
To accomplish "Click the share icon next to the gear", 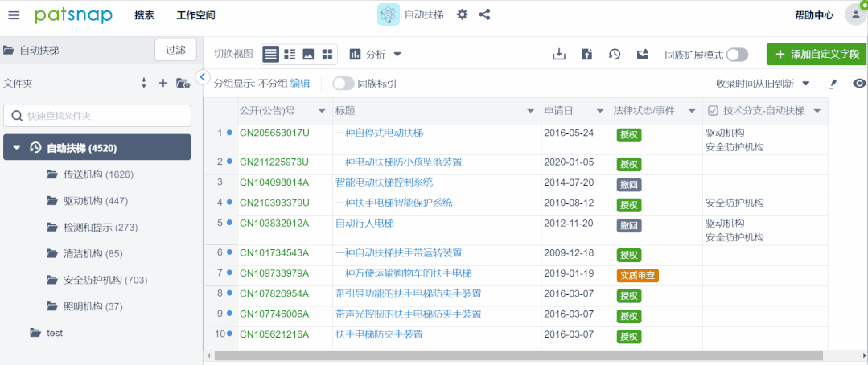I will click(x=484, y=14).
